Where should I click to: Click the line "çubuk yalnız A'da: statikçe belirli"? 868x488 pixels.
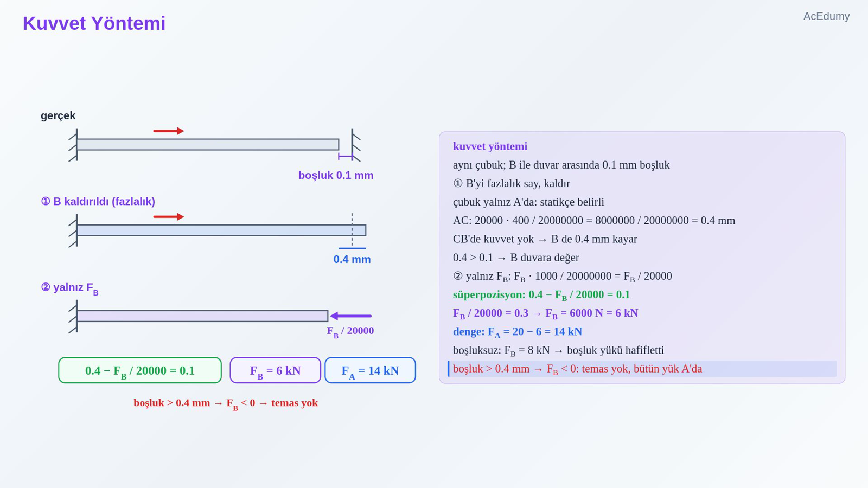pos(528,202)
